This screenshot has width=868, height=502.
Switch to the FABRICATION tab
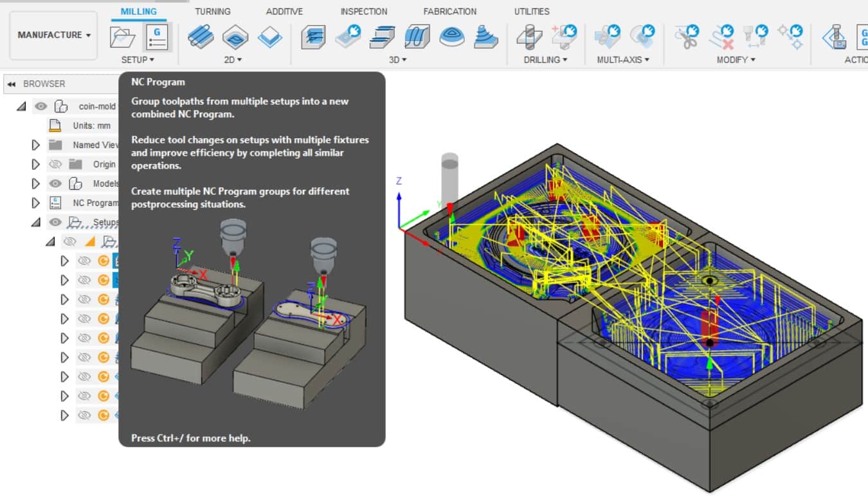tap(450, 12)
